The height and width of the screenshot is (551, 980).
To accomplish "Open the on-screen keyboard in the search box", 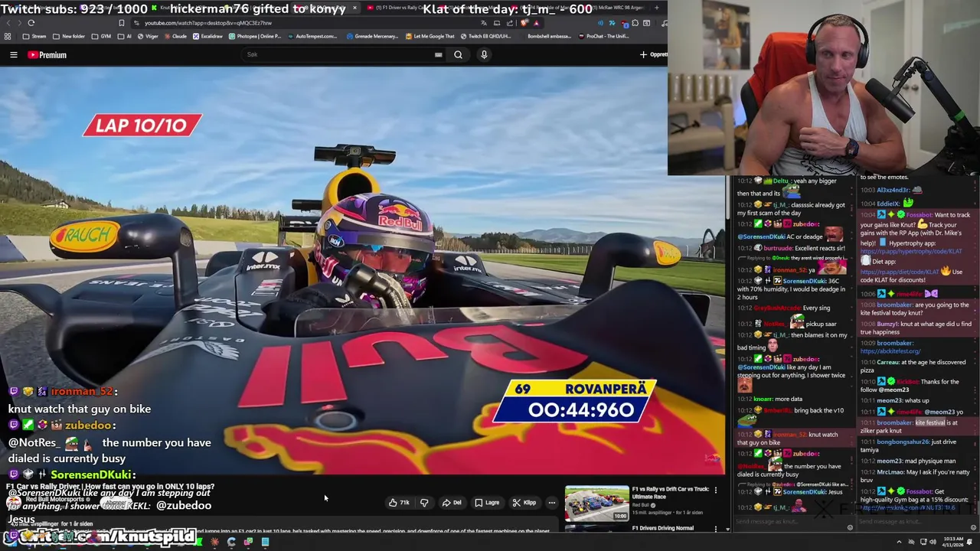I will (438, 55).
